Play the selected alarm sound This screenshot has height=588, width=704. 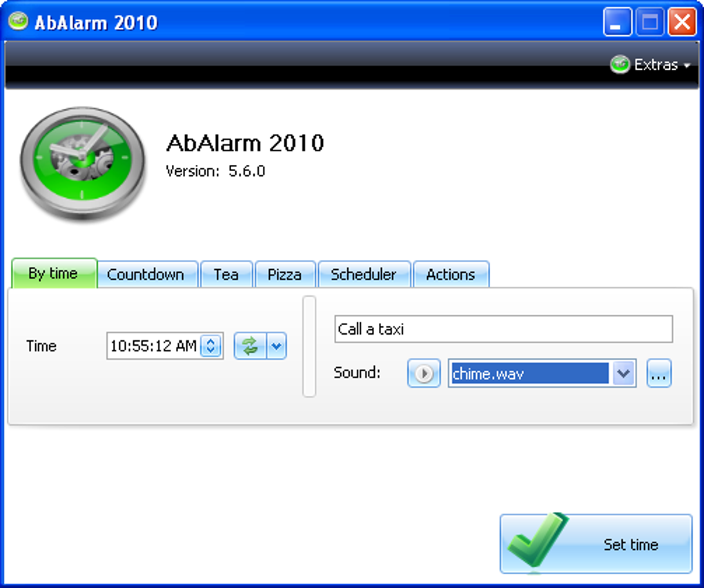(424, 373)
